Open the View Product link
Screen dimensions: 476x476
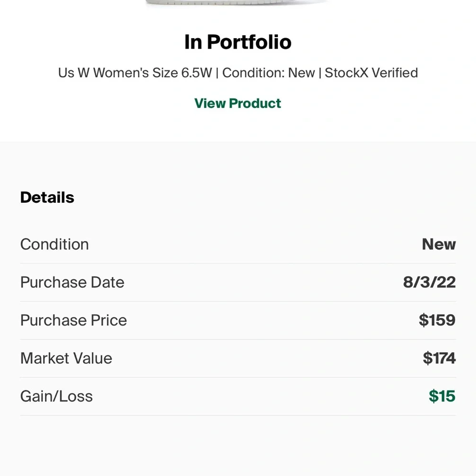238,103
